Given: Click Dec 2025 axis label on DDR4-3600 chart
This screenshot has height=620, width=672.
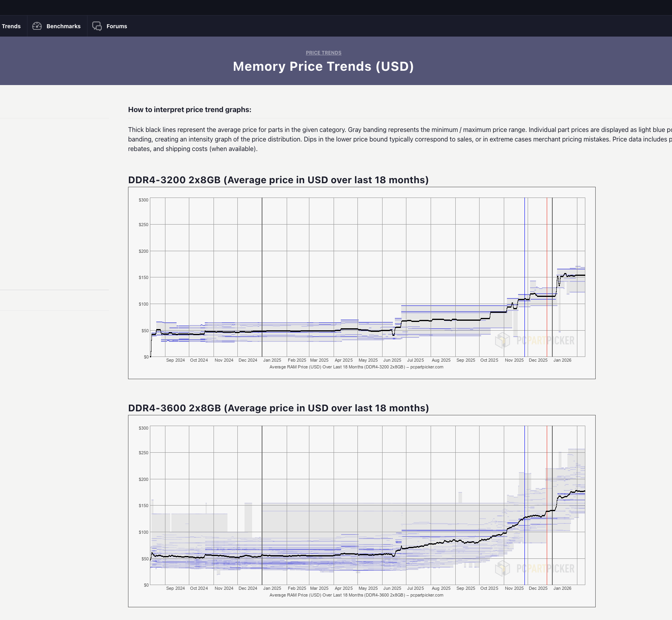Looking at the screenshot, I should tap(538, 588).
